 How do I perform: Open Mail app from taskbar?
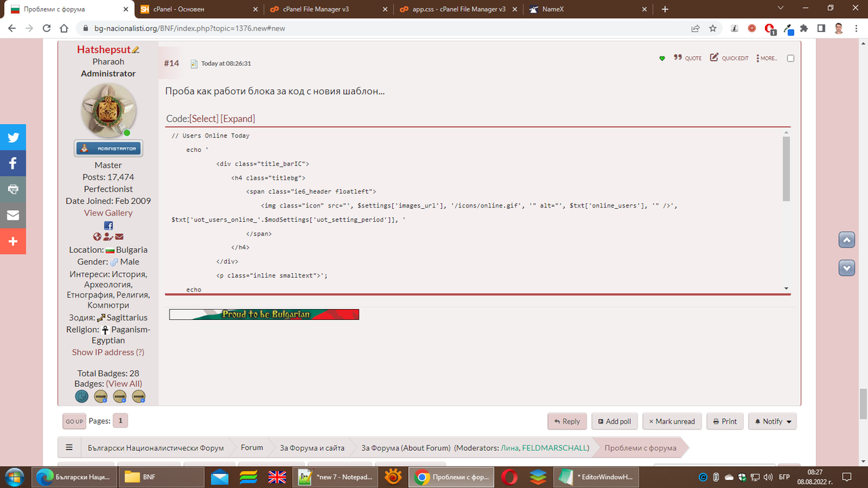[x=220, y=477]
